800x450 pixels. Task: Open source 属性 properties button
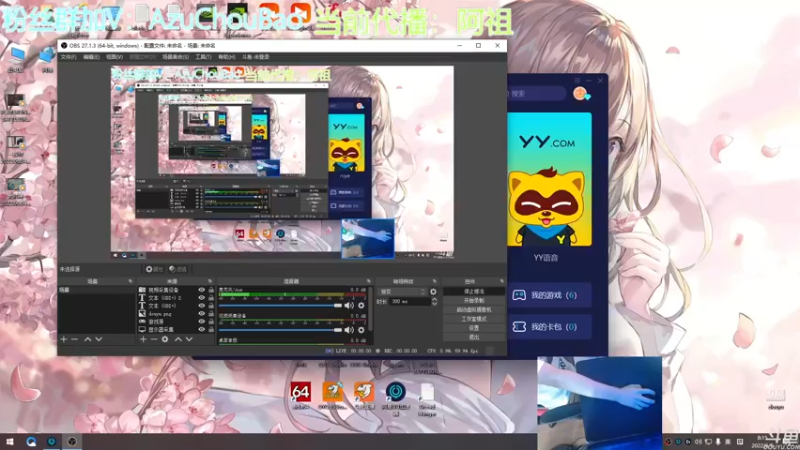154,269
